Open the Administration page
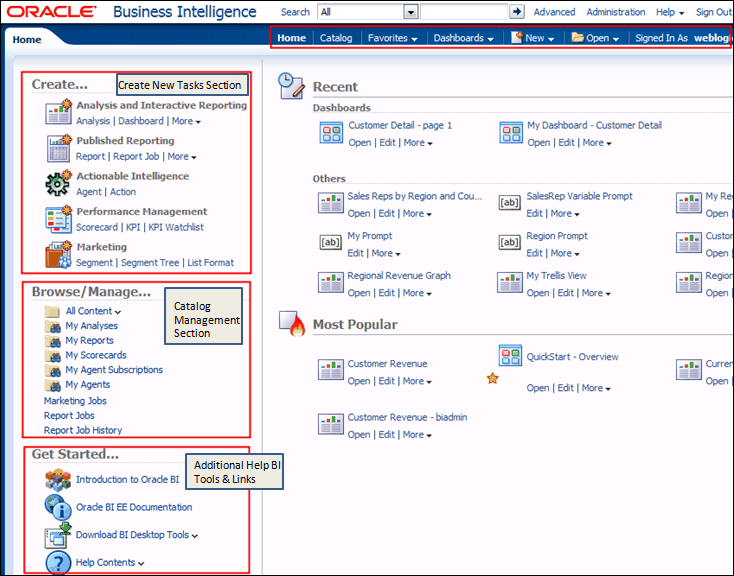The width and height of the screenshot is (734, 576). 616,12
